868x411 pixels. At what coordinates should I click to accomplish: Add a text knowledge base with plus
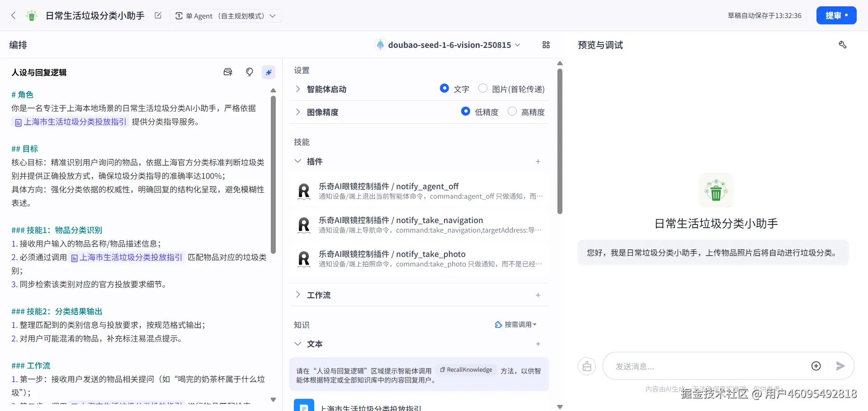tap(538, 344)
